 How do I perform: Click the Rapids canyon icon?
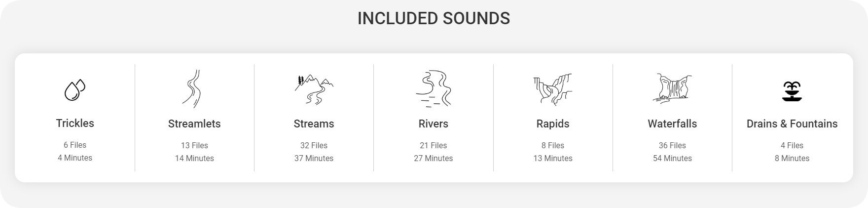(x=552, y=89)
